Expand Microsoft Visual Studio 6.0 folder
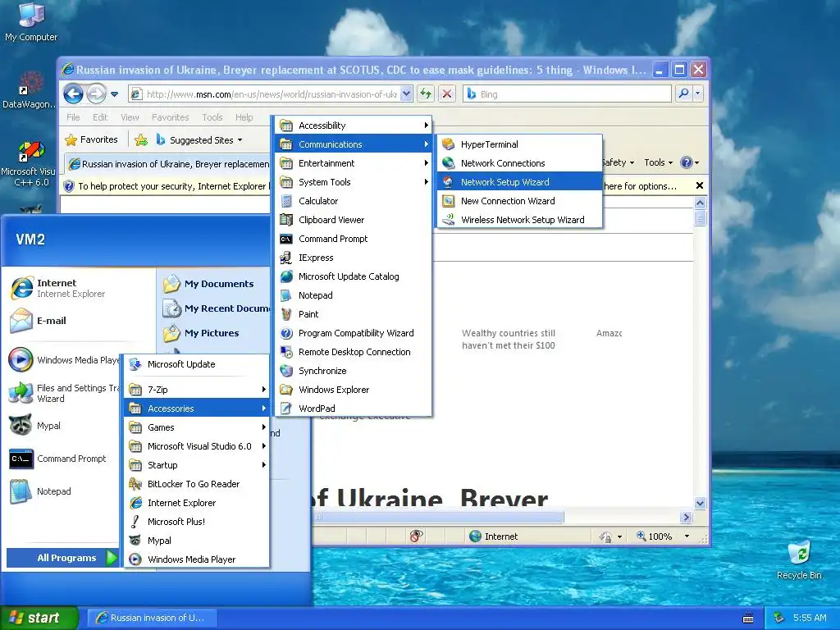Image resolution: width=840 pixels, height=630 pixels. tap(197, 446)
